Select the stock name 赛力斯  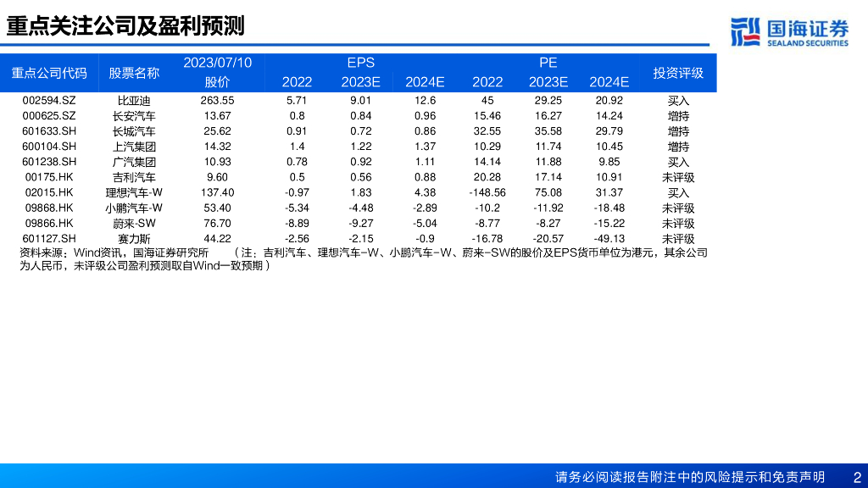tap(134, 239)
